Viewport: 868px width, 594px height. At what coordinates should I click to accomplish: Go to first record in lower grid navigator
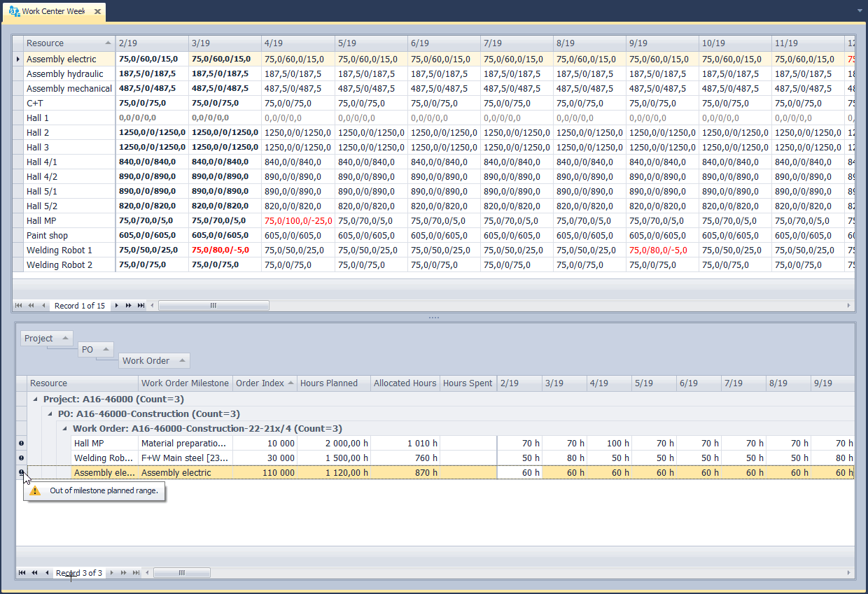click(22, 573)
